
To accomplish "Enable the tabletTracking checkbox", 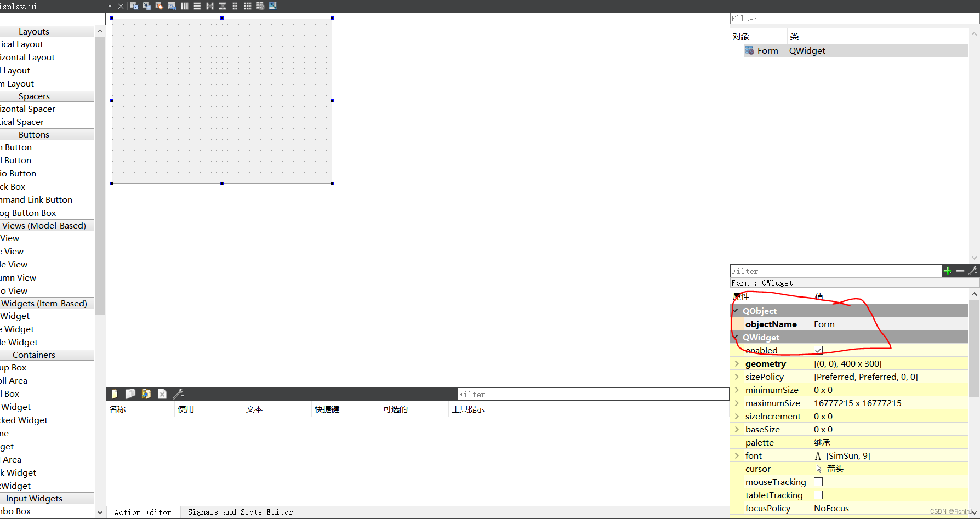I will click(818, 495).
